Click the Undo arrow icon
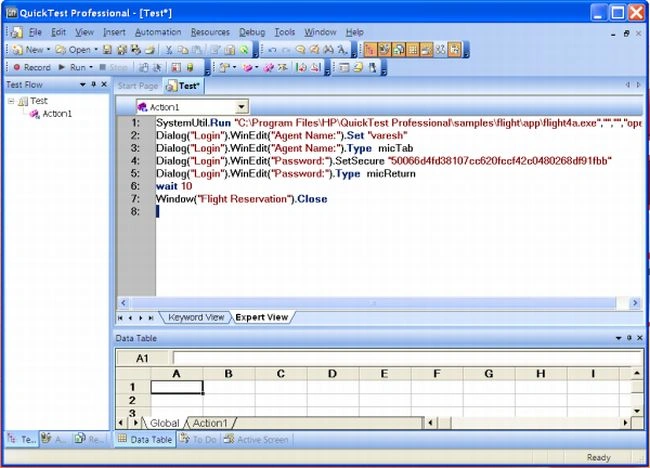The image size is (650, 468). pyautogui.click(x=272, y=50)
